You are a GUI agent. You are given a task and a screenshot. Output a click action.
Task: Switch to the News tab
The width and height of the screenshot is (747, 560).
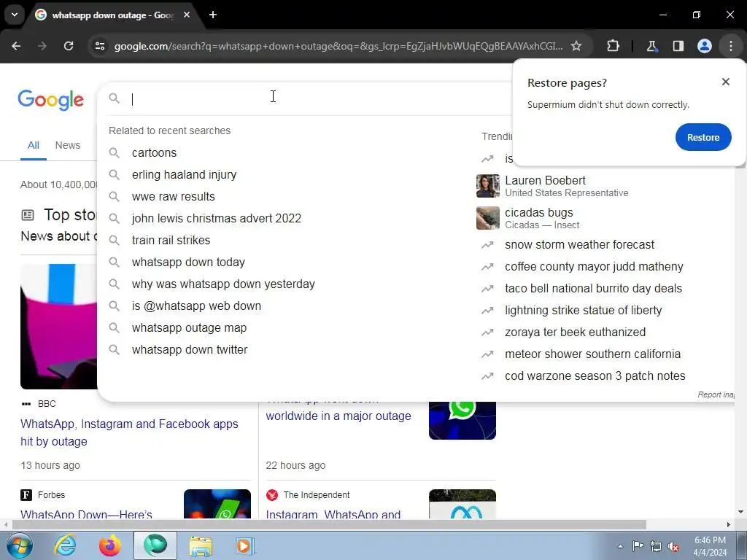[x=68, y=145]
